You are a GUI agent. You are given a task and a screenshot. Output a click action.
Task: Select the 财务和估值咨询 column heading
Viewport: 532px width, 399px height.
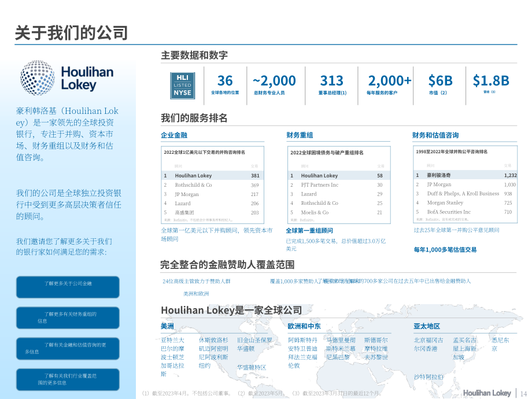tap(435, 135)
